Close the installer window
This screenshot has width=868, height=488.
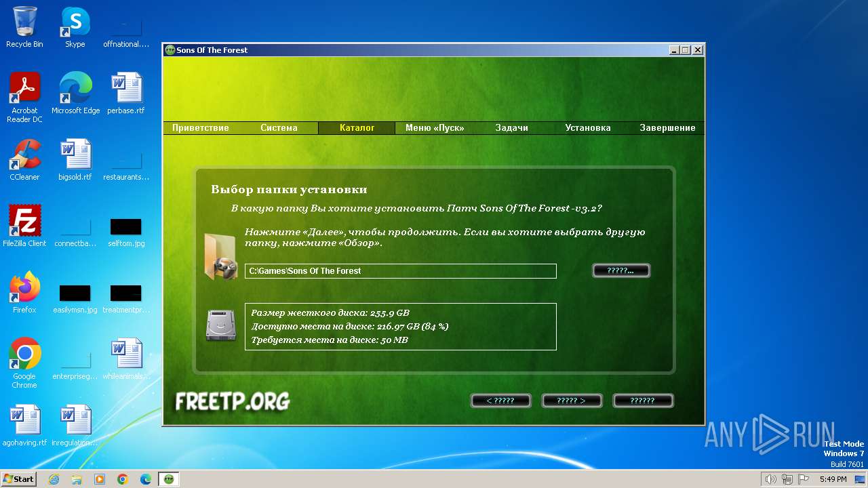click(x=697, y=50)
